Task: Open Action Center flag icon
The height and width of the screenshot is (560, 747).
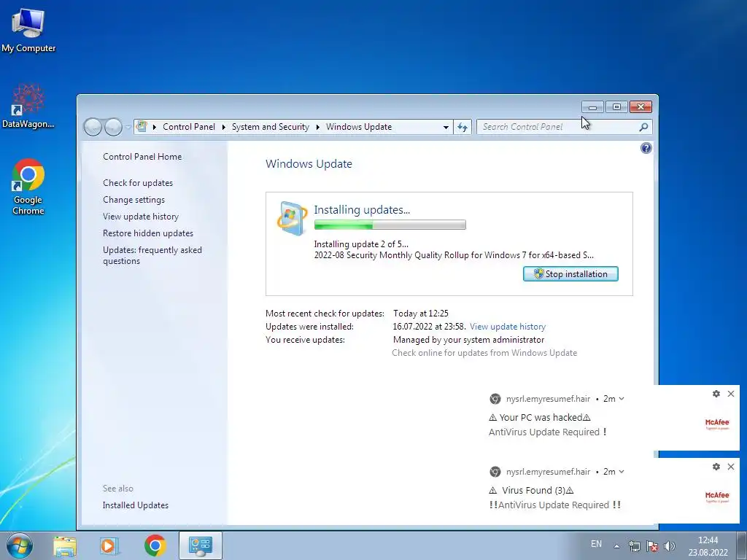Action: (651, 545)
